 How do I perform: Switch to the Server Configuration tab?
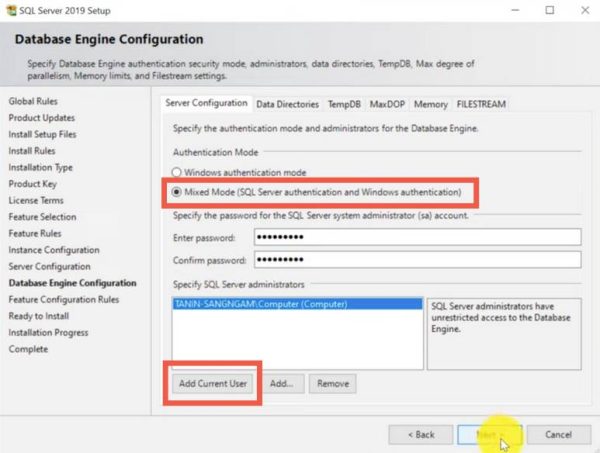pos(206,103)
